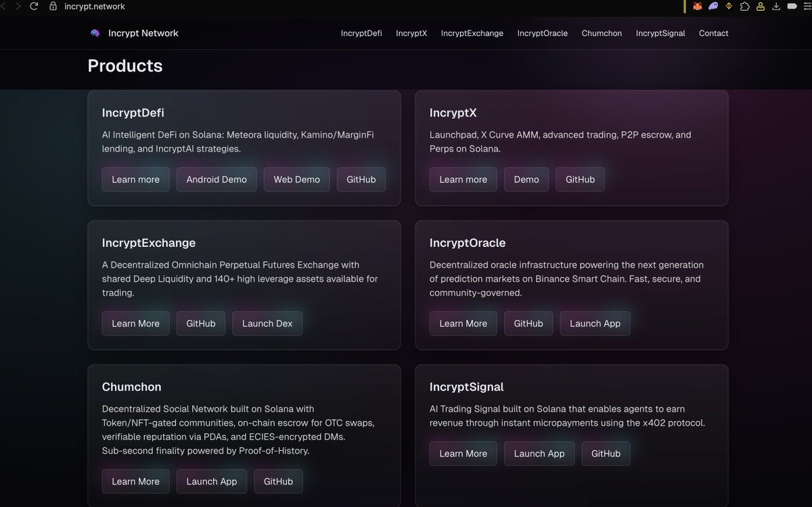Click Learn more on IncryptDefi card
This screenshot has width=812, height=507.
pyautogui.click(x=135, y=179)
